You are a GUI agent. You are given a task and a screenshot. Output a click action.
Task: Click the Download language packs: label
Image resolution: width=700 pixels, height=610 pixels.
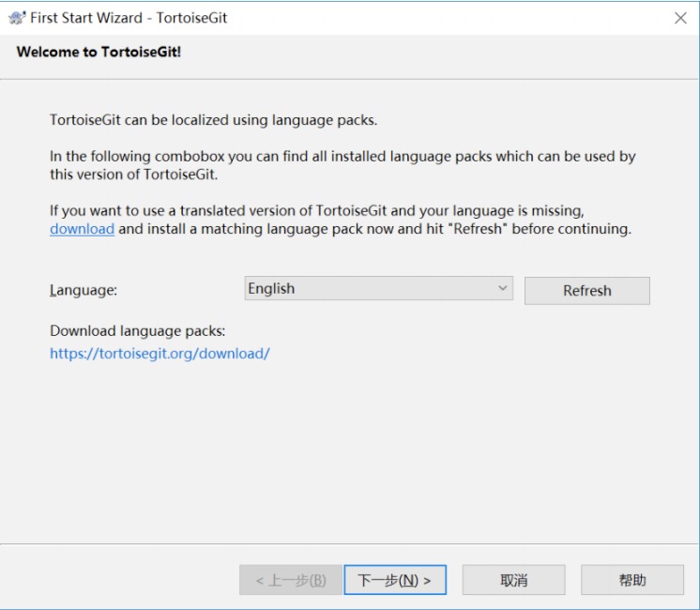[138, 331]
